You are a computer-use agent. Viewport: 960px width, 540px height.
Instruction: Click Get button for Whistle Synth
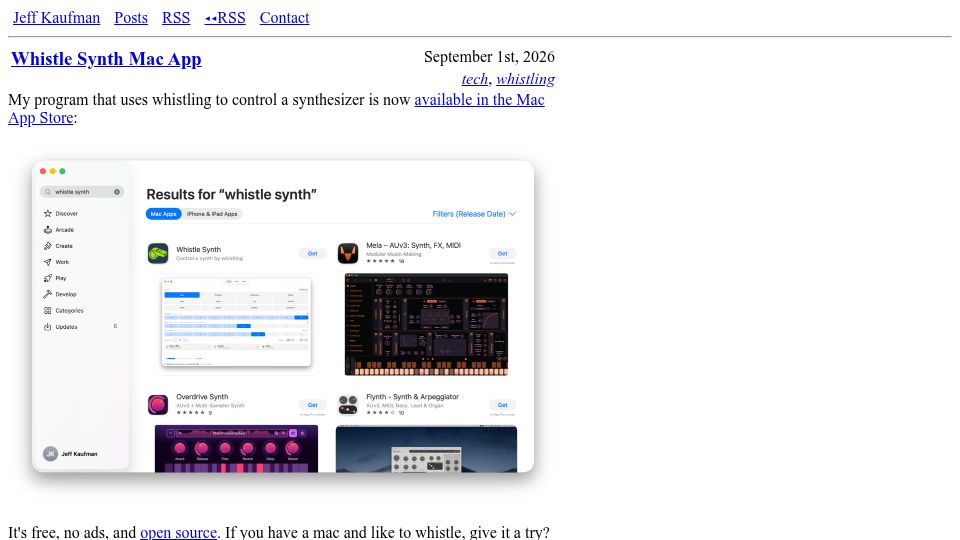point(312,253)
